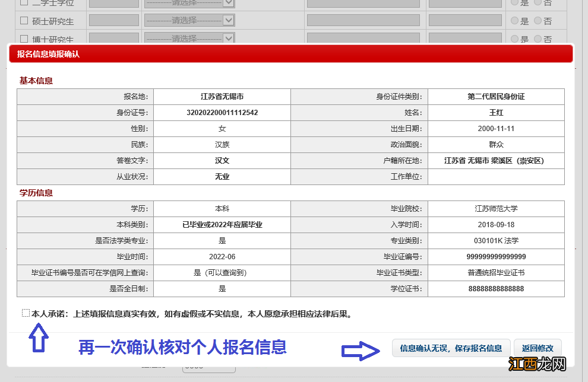Open the 请选择 dropdown beside 博士研究生

(x=190, y=38)
